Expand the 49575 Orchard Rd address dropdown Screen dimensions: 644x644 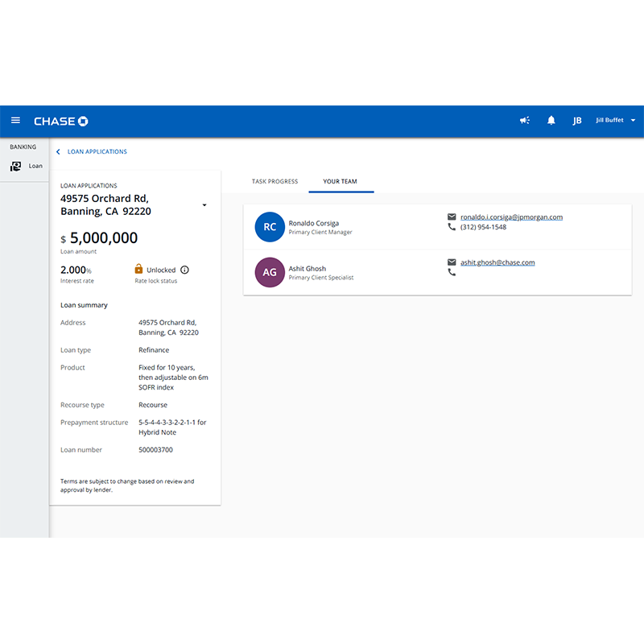[x=204, y=205]
